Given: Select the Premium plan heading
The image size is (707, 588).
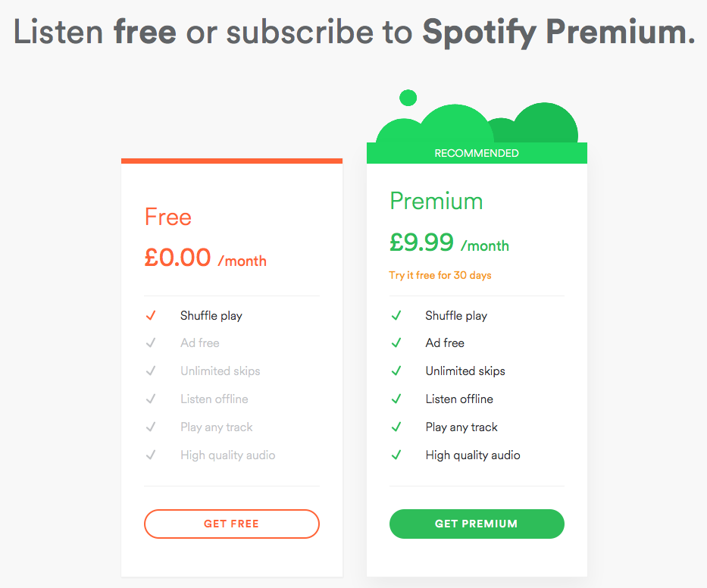Looking at the screenshot, I should 436,201.
